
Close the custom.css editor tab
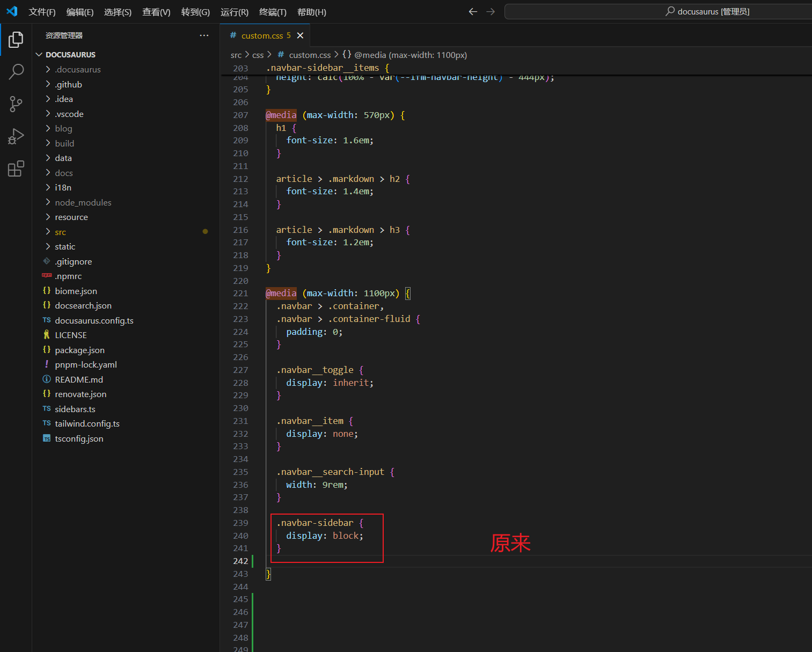pos(300,35)
